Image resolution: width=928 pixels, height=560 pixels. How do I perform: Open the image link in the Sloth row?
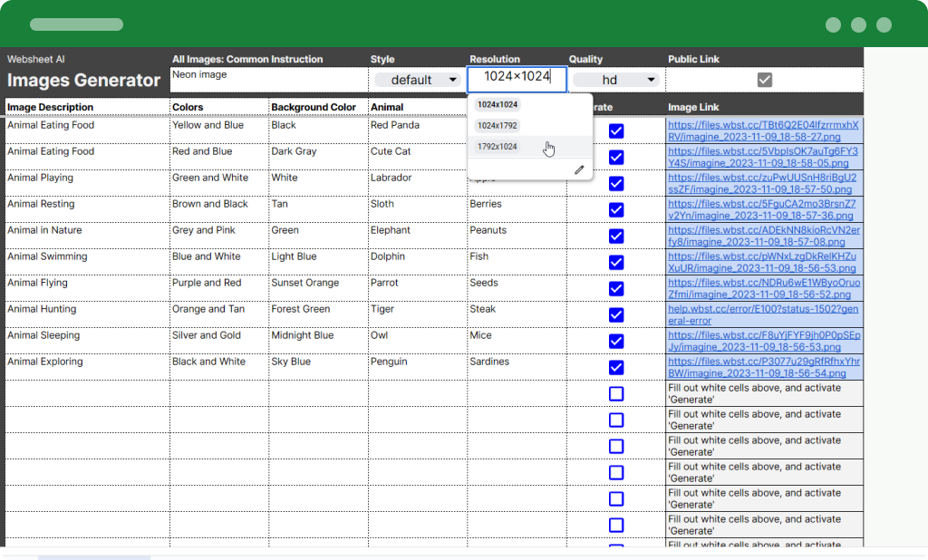761,209
